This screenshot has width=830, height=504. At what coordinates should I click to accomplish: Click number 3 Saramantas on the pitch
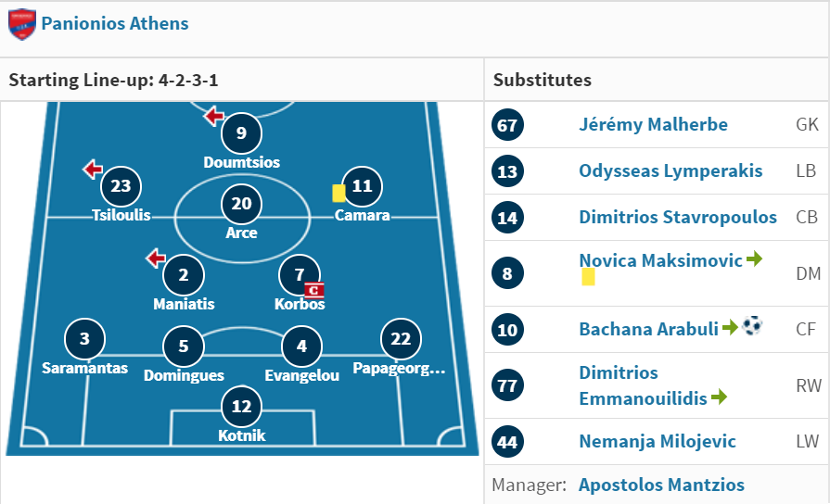84,338
